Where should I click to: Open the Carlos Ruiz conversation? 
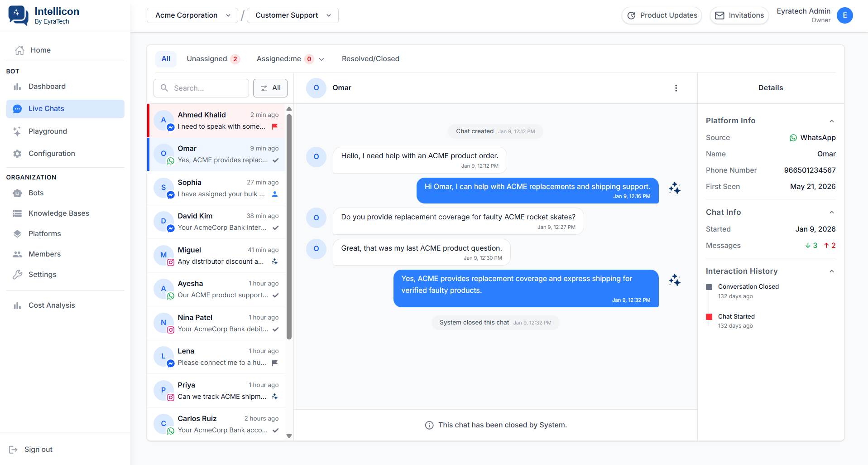pos(216,424)
